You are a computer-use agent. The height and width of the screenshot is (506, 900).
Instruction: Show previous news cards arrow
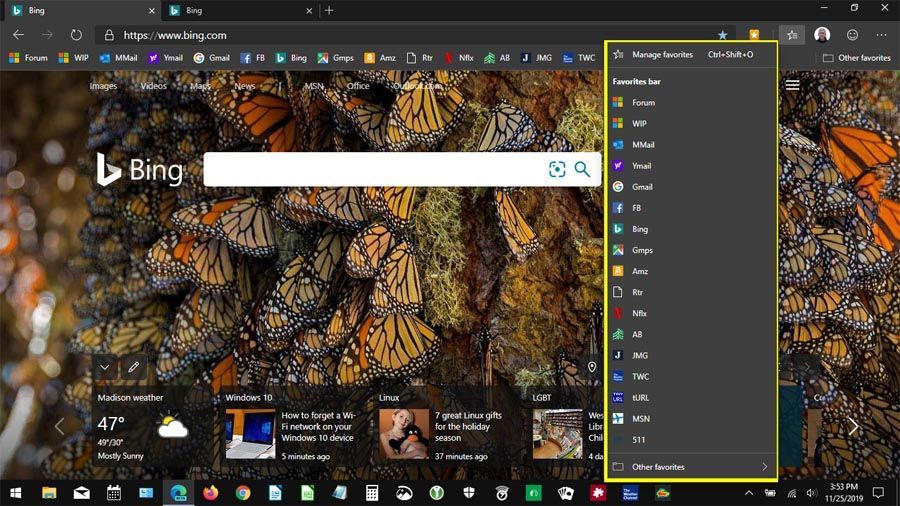(x=59, y=426)
